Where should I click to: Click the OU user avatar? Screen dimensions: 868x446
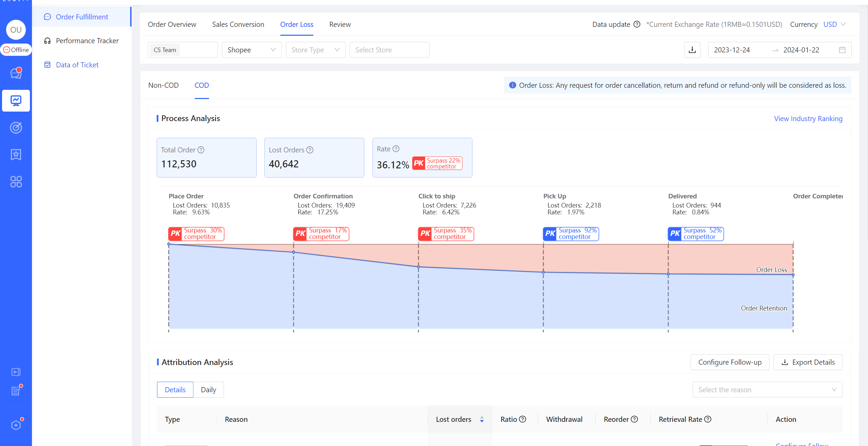click(16, 30)
